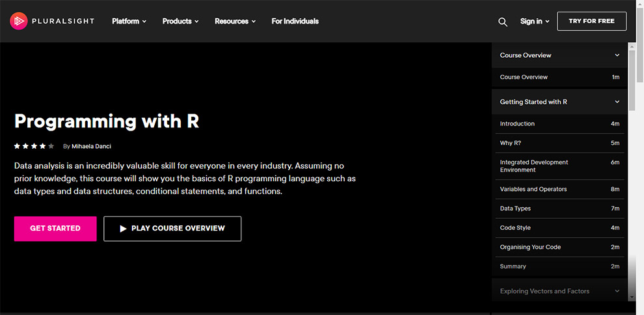Click the Programming with R title
Screen dimensions: 644x315
point(107,121)
